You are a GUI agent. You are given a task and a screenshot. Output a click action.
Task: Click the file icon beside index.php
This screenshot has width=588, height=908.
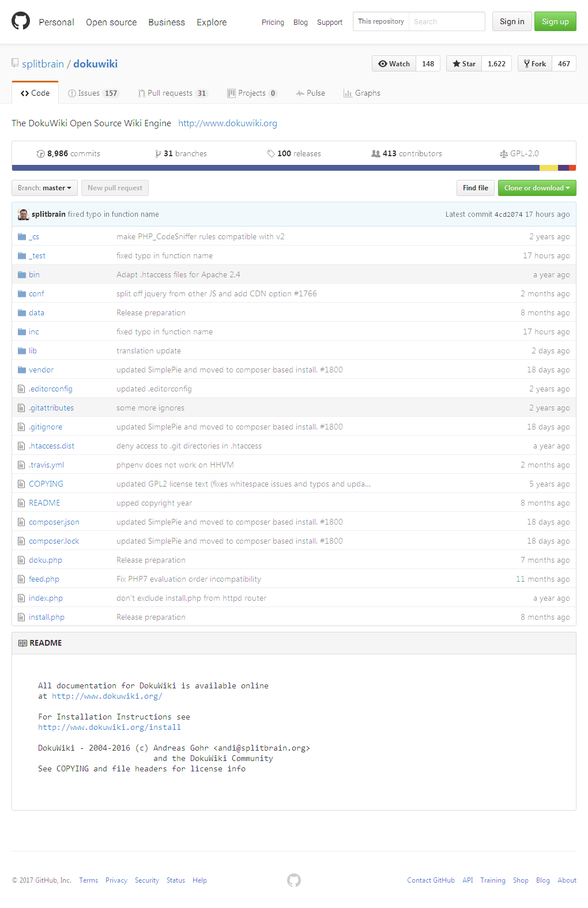tap(21, 598)
